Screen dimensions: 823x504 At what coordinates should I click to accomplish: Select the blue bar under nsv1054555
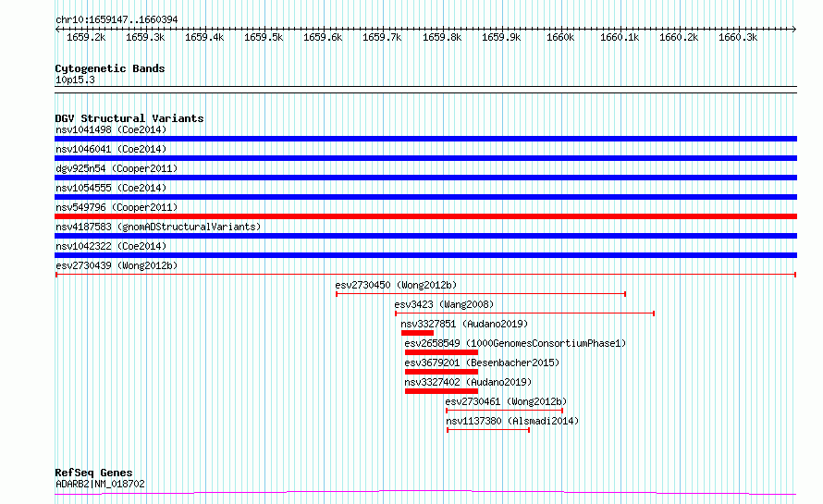pyautogui.click(x=425, y=197)
